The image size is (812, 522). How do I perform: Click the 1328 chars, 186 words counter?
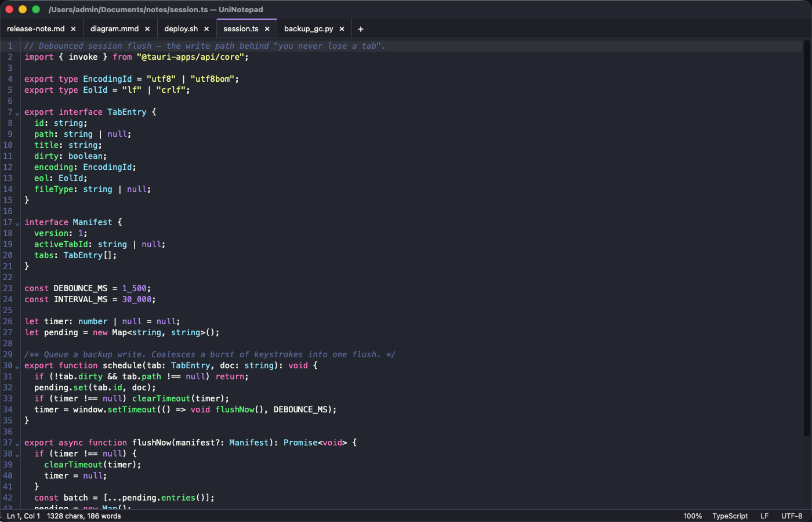coord(84,516)
